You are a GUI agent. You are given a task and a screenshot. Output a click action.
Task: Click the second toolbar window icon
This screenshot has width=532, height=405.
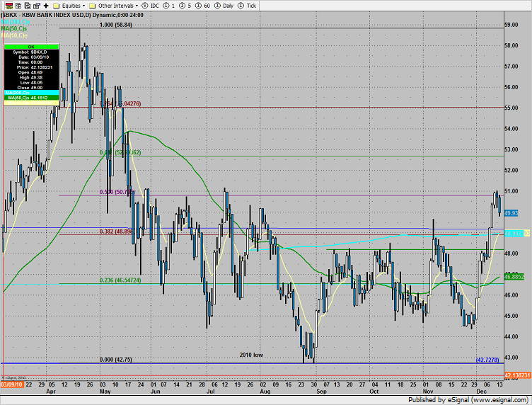(x=18, y=6)
